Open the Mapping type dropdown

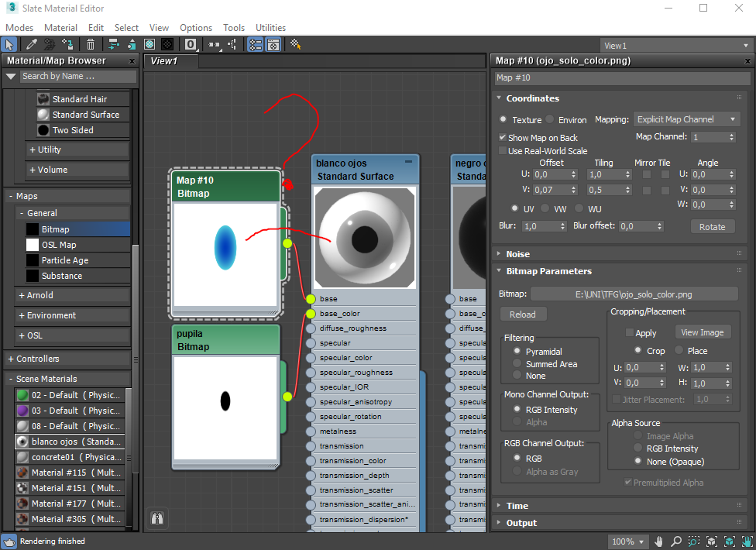(x=686, y=119)
